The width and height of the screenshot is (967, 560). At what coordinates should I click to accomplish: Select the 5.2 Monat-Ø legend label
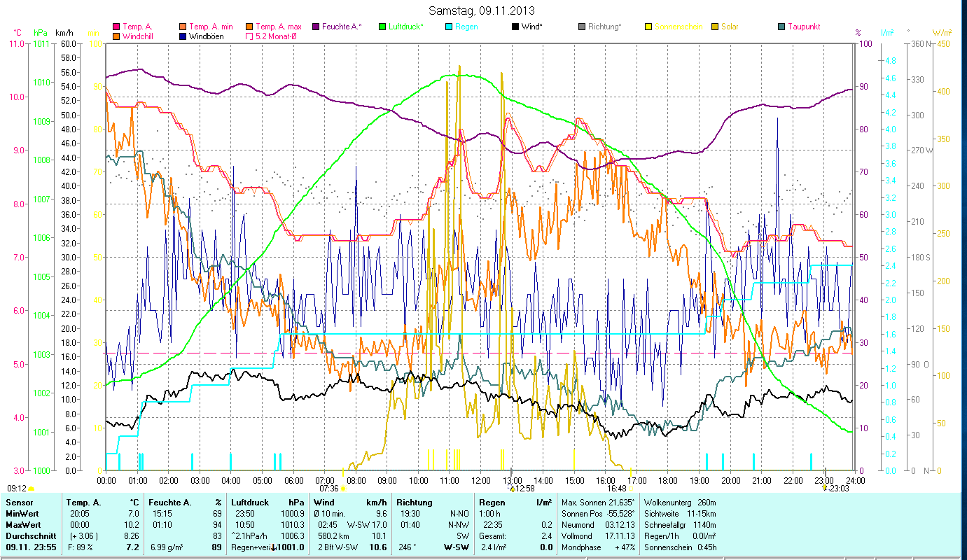coord(276,36)
